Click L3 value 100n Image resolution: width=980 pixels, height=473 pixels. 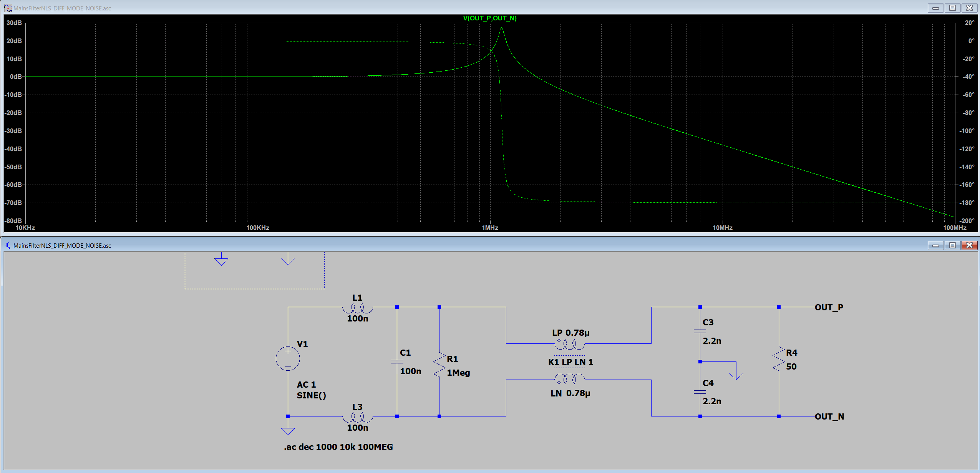point(357,428)
